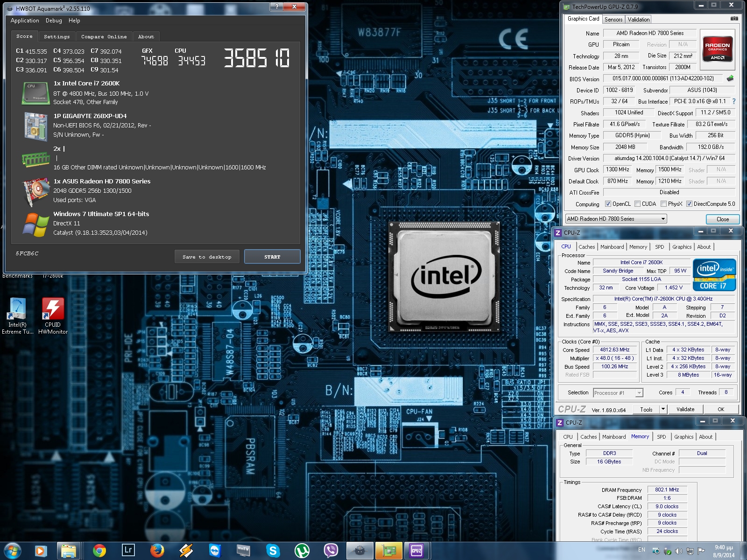Toggle the OpenCL checkbox in GPU-Z
The height and width of the screenshot is (560, 747).
[608, 204]
